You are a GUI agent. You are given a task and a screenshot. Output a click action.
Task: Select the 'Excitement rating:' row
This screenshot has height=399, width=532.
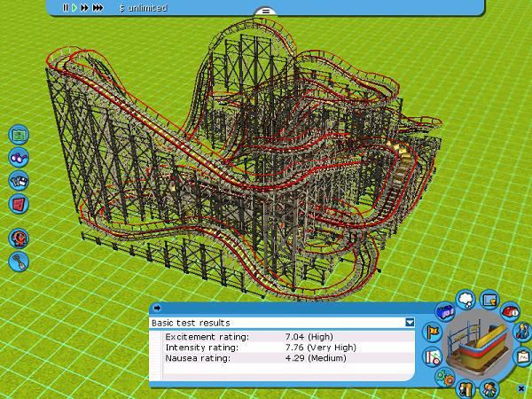tap(288, 337)
